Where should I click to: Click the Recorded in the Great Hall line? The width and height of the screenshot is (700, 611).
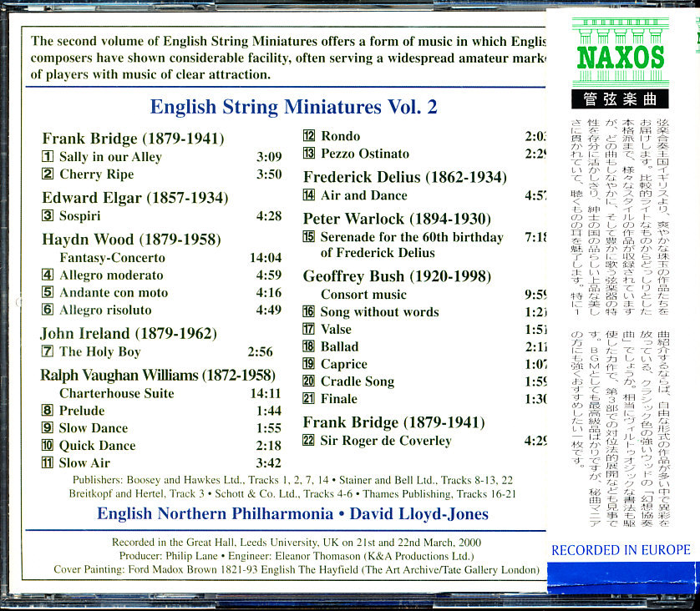(x=297, y=543)
